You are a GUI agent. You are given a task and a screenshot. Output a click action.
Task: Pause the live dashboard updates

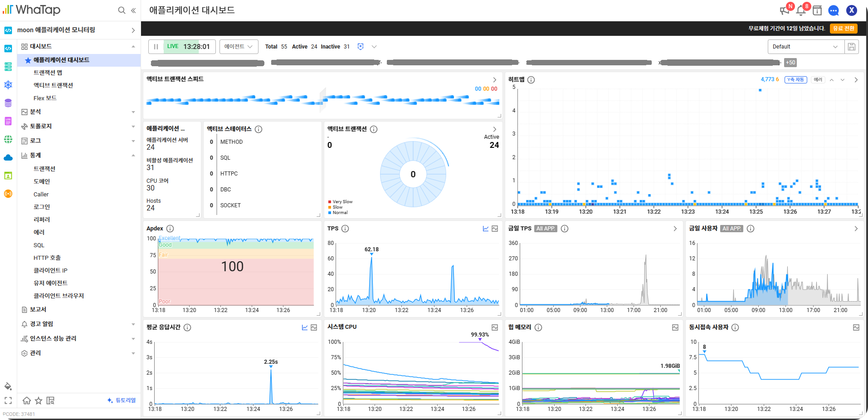156,47
